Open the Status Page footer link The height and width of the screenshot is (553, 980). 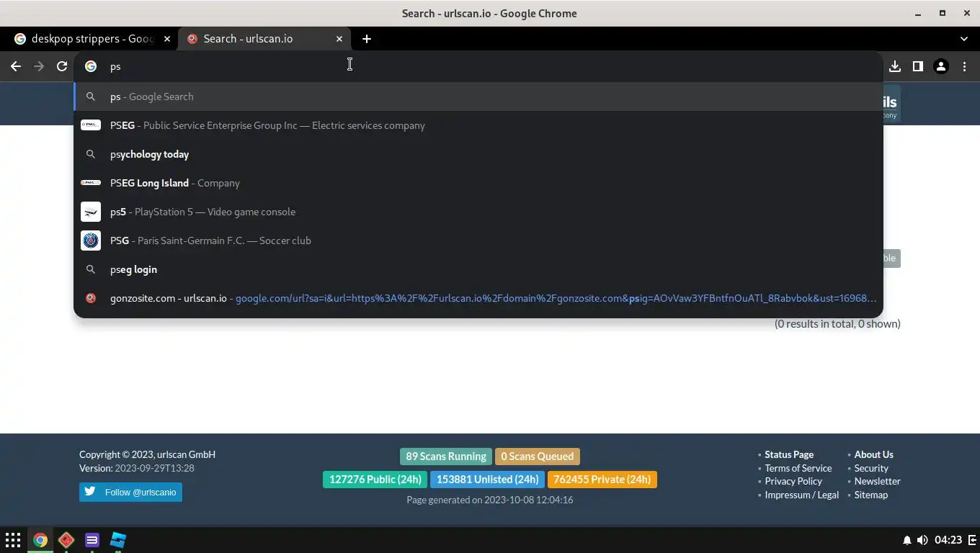click(789, 454)
